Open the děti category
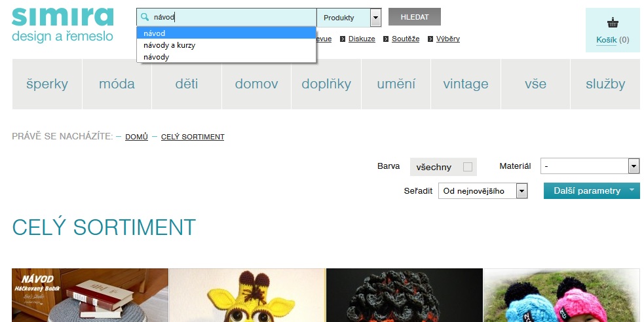644x322 pixels. pyautogui.click(x=187, y=84)
